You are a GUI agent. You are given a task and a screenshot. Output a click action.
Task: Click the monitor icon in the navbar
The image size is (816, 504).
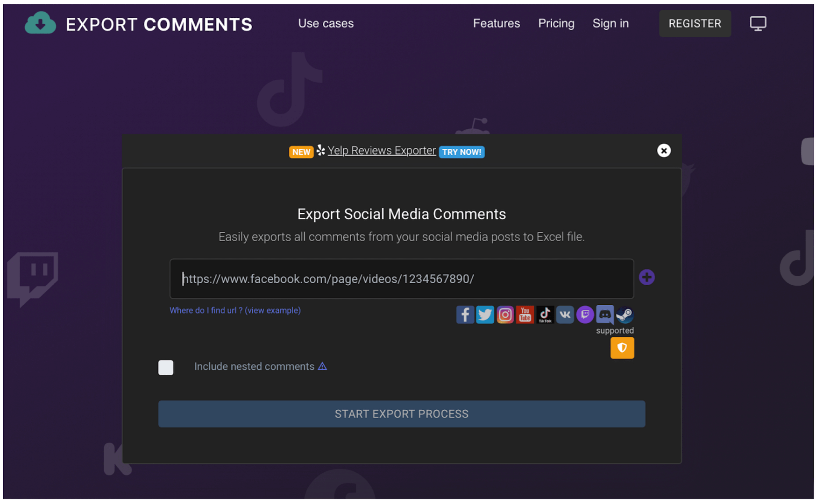[757, 23]
